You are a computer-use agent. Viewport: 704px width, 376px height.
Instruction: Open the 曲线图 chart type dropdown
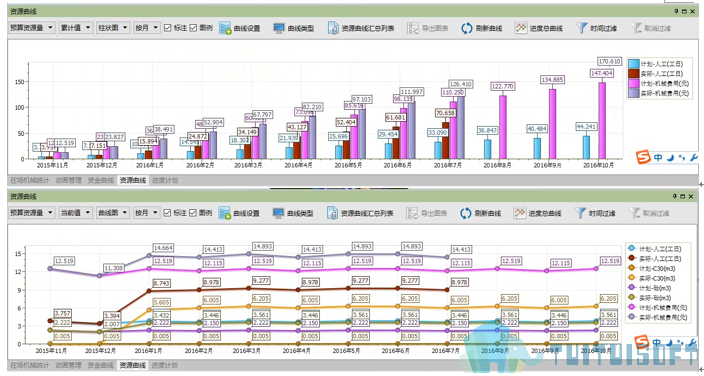click(x=113, y=212)
